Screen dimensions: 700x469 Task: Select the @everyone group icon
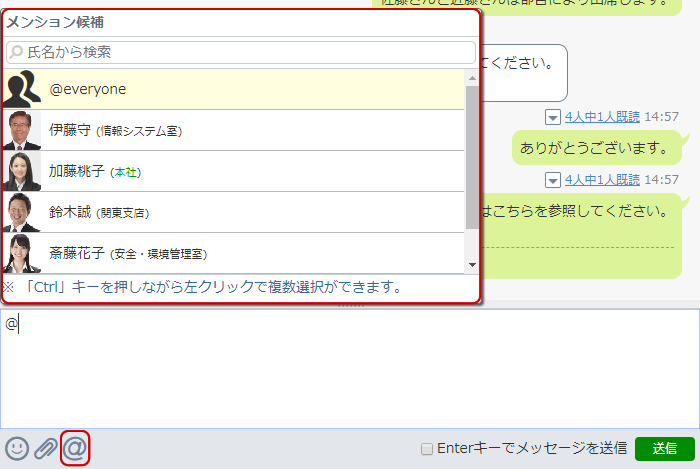[22, 89]
